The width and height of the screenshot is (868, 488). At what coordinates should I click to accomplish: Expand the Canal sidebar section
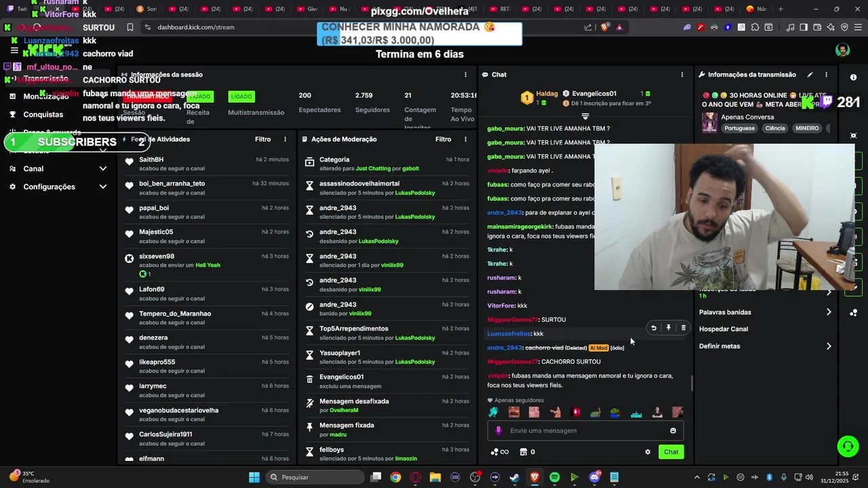pyautogui.click(x=103, y=169)
